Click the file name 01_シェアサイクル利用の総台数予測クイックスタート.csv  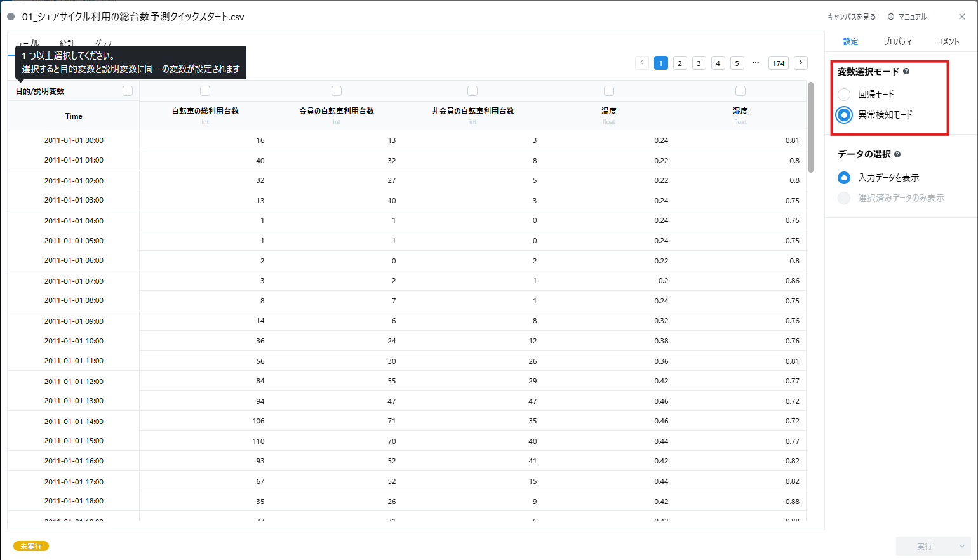coord(133,17)
